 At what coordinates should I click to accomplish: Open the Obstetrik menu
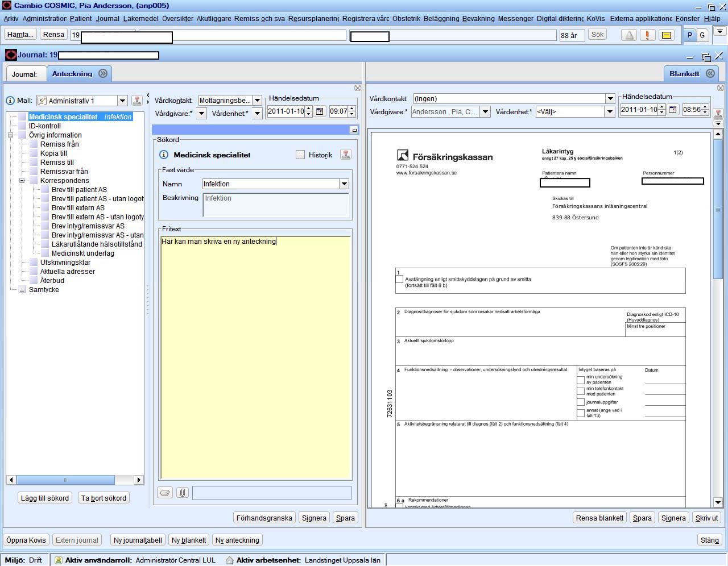point(406,18)
